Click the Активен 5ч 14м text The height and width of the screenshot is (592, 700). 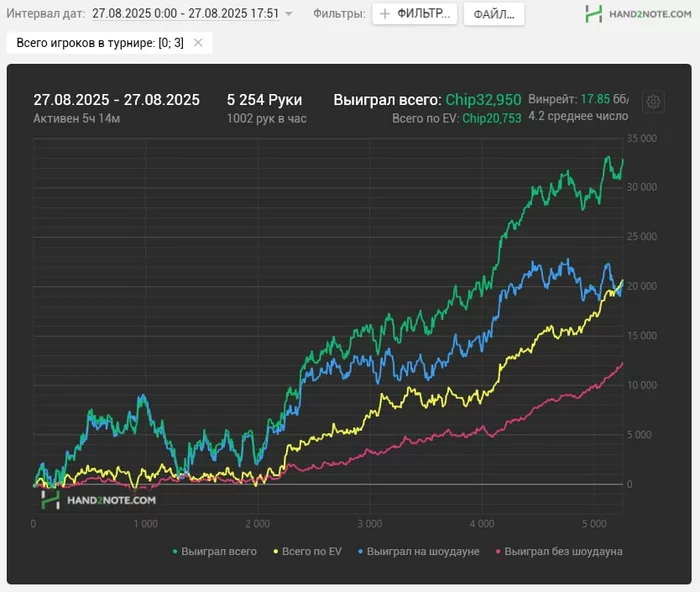(77, 118)
